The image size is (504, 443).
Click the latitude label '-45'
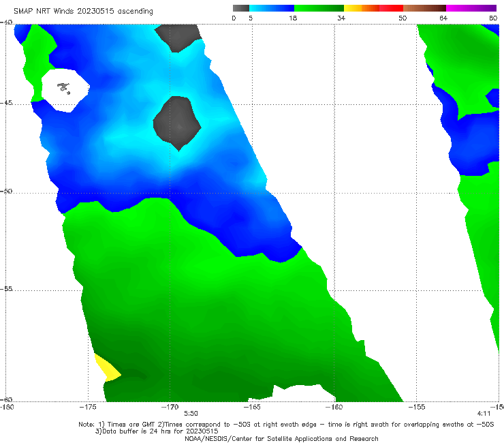(x=6, y=103)
